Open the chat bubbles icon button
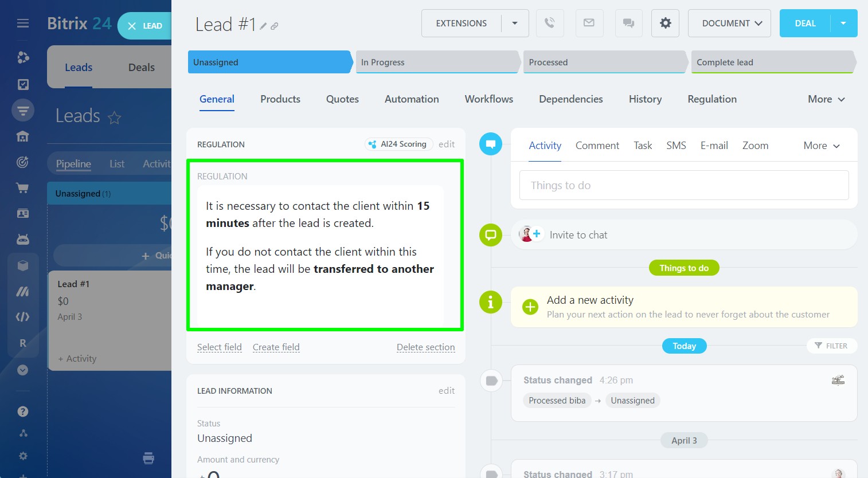The image size is (868, 478). [x=628, y=23]
